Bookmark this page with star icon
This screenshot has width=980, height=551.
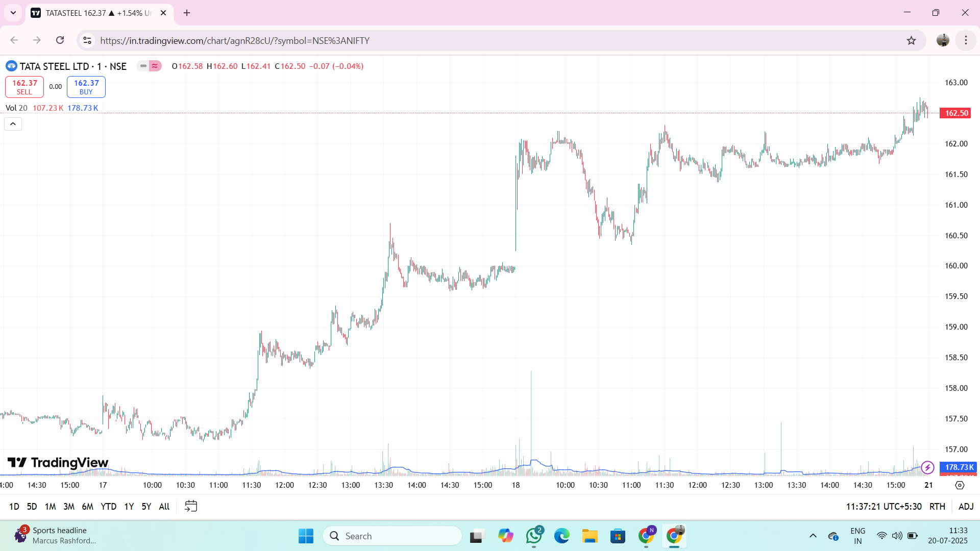pyautogui.click(x=911, y=40)
